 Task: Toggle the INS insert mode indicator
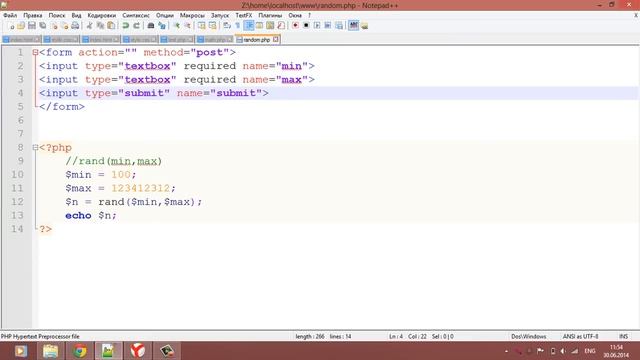[623, 336]
